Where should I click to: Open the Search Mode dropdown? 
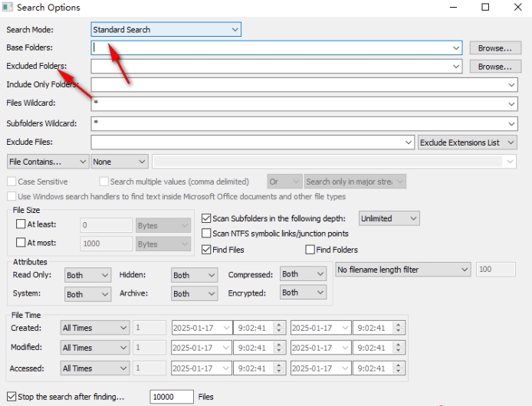click(166, 30)
